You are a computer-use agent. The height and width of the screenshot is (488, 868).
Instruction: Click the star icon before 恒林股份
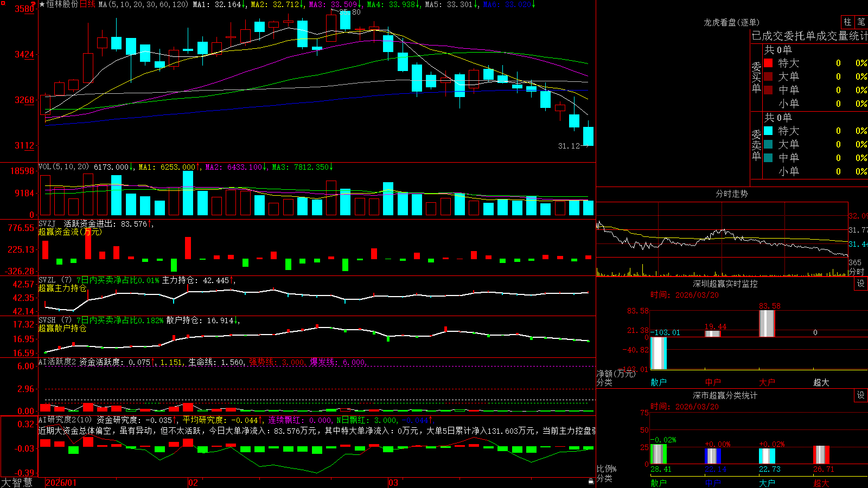tap(42, 4)
